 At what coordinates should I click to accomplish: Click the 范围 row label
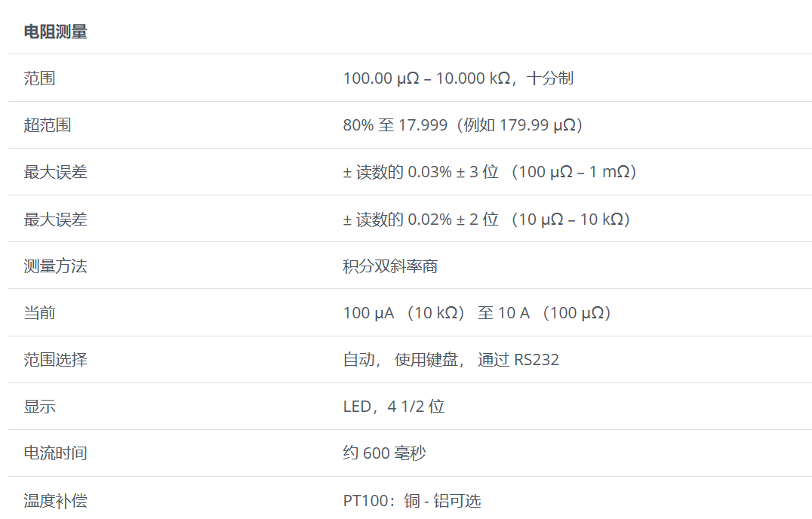39,78
